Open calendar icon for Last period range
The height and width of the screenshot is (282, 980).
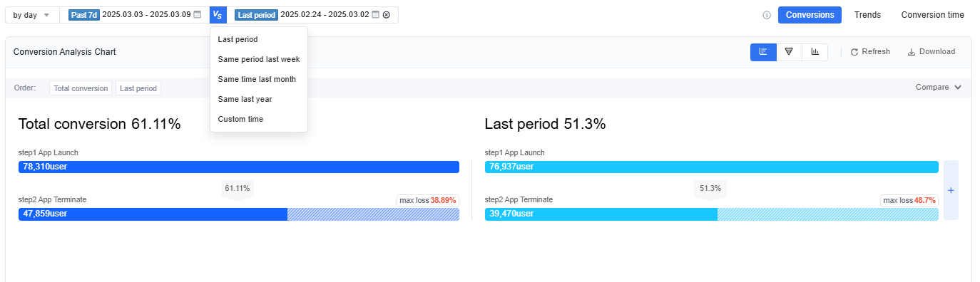pyautogui.click(x=375, y=15)
